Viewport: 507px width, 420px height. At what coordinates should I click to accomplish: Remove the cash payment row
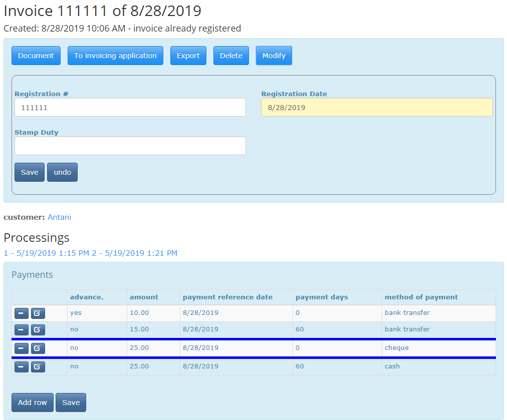[x=22, y=367]
